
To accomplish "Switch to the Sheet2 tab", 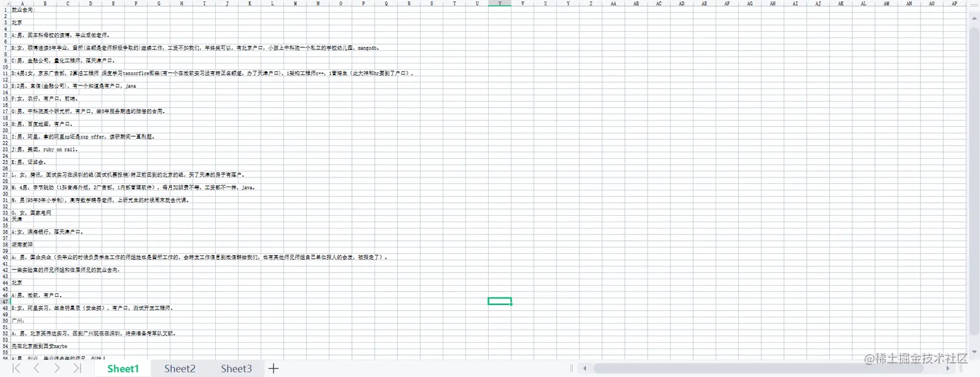I will coord(180,369).
